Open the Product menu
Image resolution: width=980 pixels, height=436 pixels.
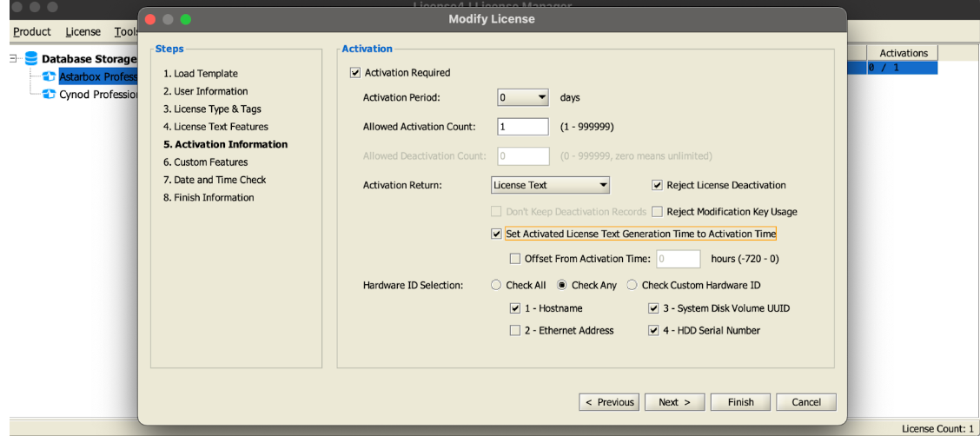pyautogui.click(x=32, y=32)
